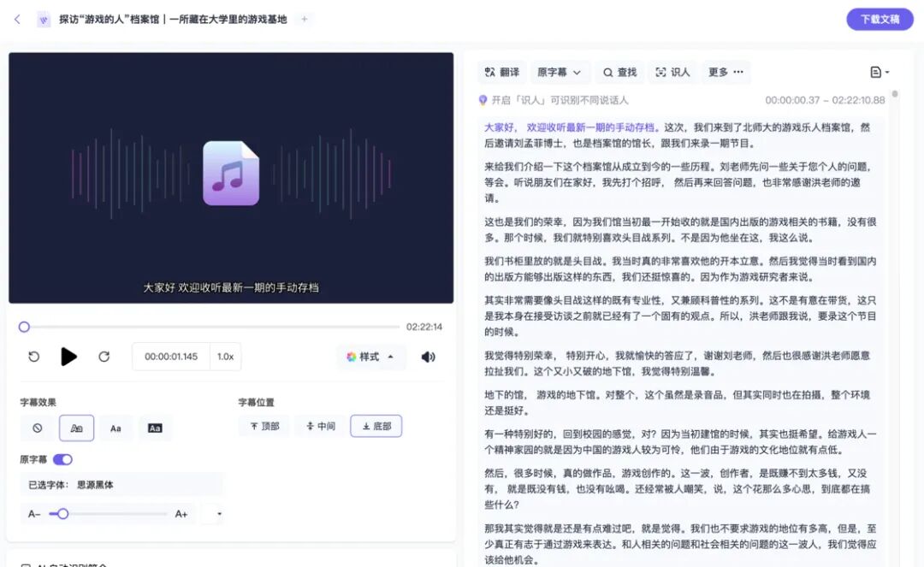The width and height of the screenshot is (924, 567).
Task: Open the 样式 style dropdown
Action: (370, 357)
